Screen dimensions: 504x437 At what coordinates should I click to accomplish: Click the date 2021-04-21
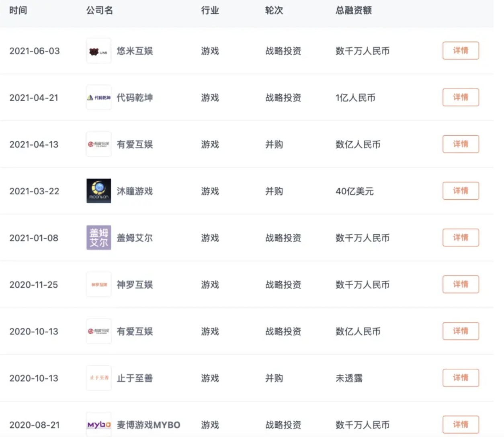(x=34, y=98)
